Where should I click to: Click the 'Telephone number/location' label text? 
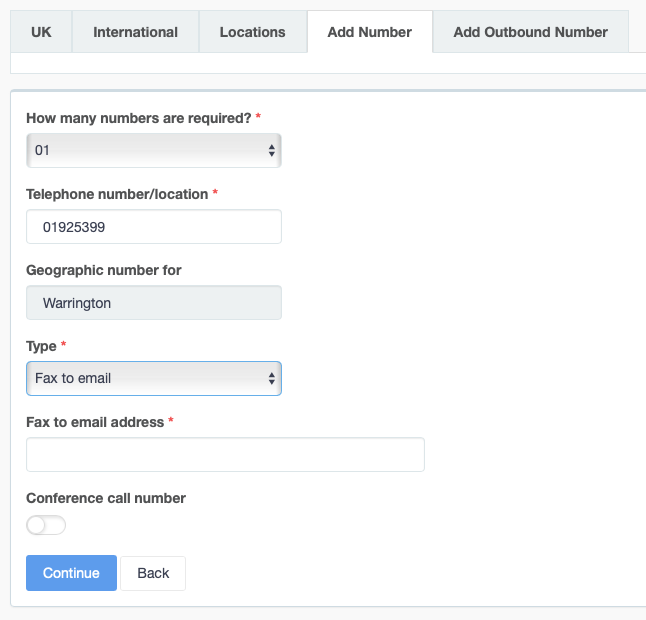pos(116,194)
